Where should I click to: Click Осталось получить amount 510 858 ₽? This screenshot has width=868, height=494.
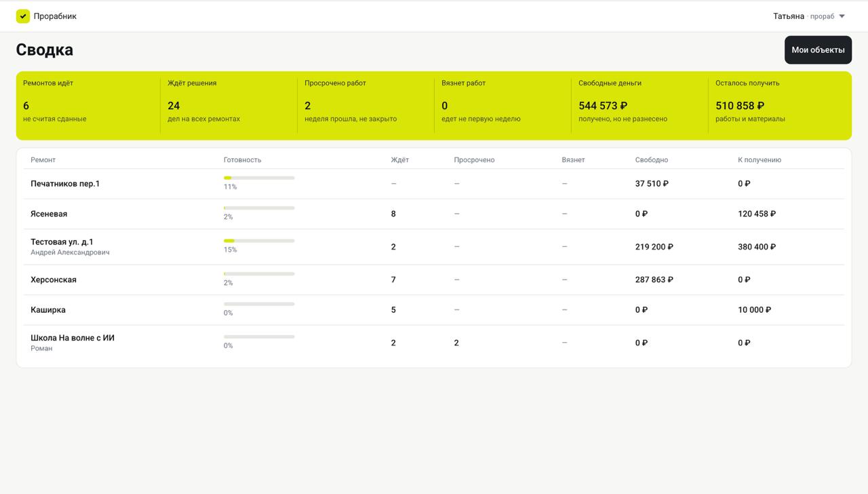tap(740, 106)
